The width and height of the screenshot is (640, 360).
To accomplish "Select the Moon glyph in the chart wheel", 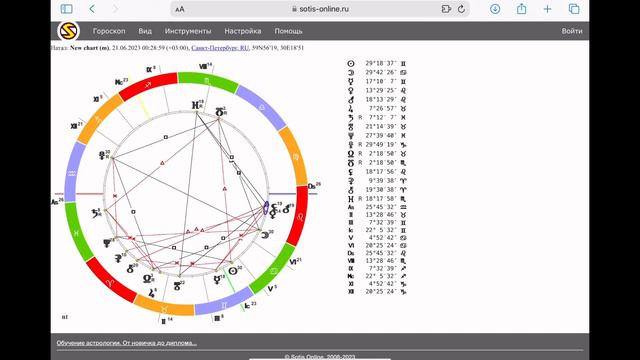I will (265, 235).
